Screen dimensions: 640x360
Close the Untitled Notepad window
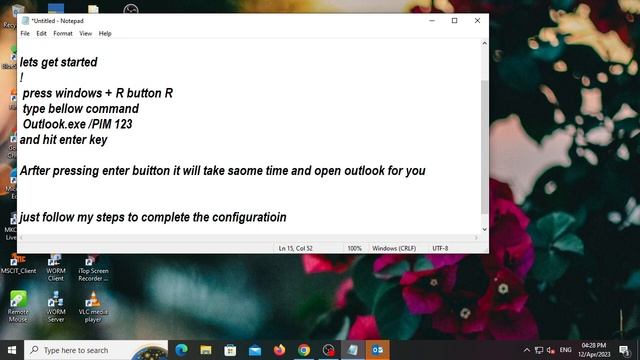(477, 20)
